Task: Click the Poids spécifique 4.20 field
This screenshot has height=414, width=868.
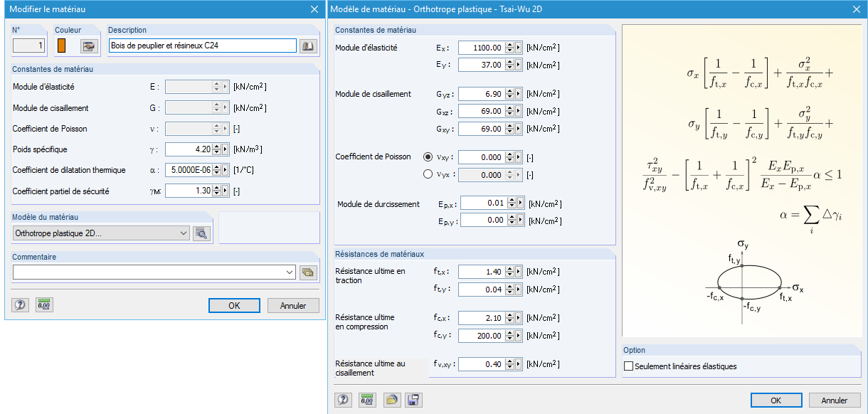Action: (189, 149)
